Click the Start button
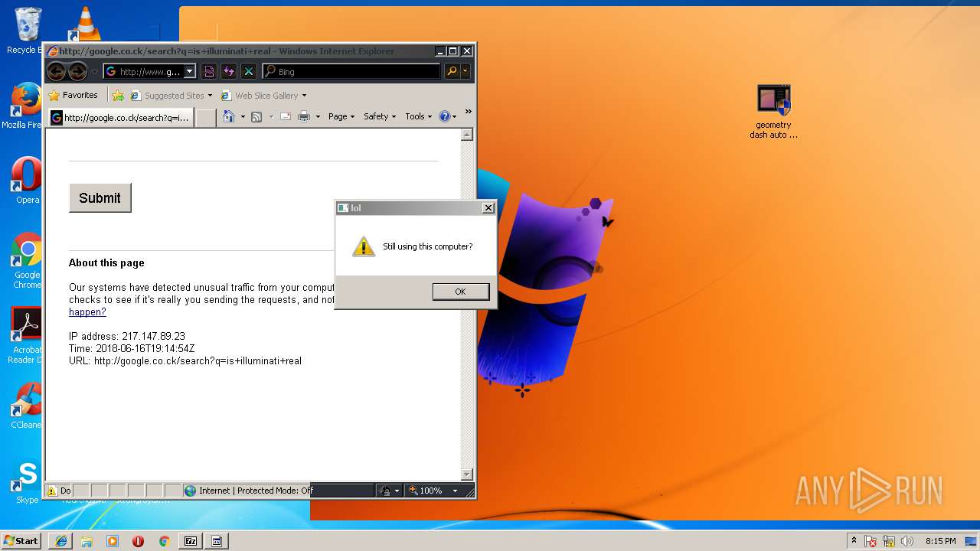Screen dimensions: 980x551 [21, 540]
